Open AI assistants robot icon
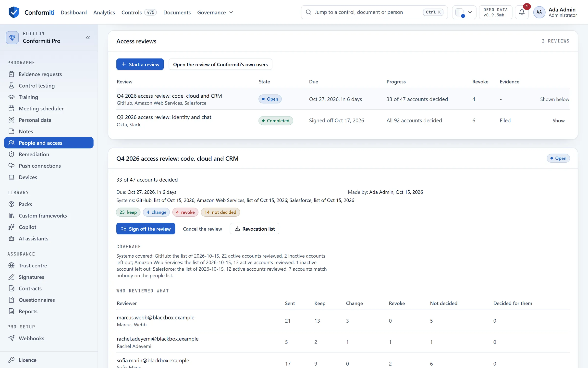Viewport: 588px width, 368px height. [x=11, y=238]
